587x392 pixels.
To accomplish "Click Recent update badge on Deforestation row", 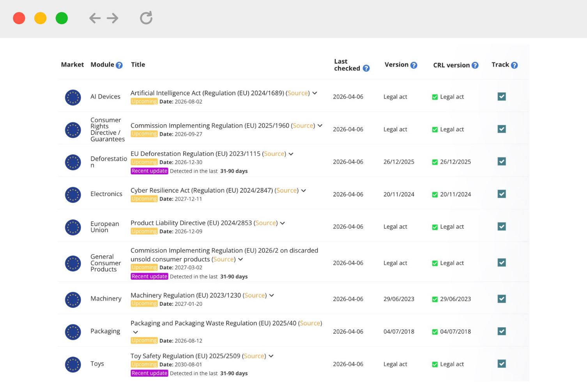I will coord(149,171).
